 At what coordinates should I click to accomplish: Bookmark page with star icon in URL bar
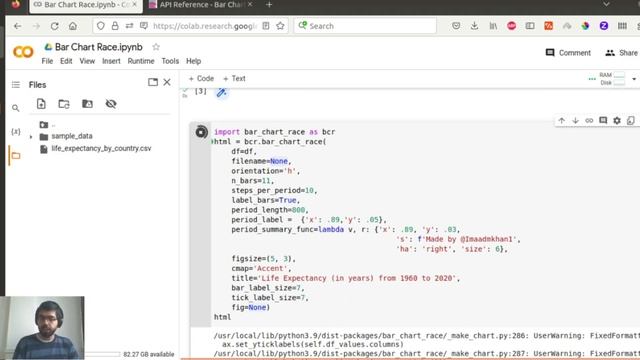(280, 26)
